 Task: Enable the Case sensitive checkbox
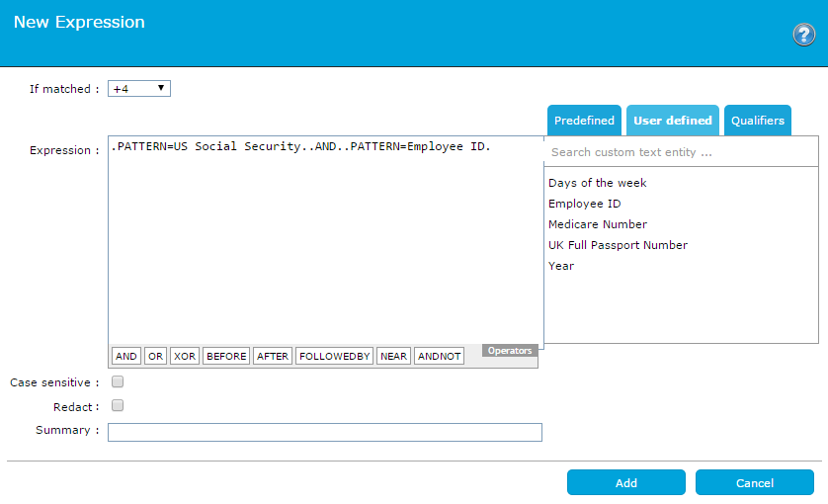tap(118, 381)
